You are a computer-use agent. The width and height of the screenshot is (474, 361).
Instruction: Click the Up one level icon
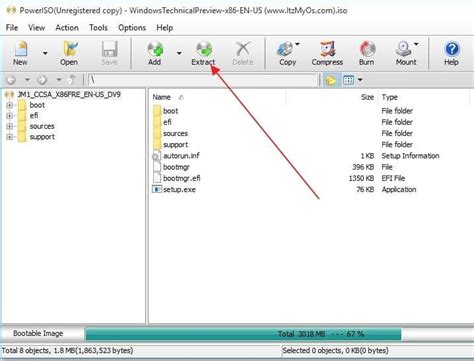(x=72, y=80)
